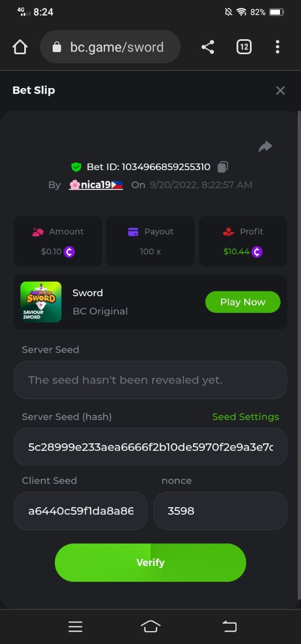Select the Server Seed hash field
Viewport: 301px width, 644px height.
pos(150,447)
